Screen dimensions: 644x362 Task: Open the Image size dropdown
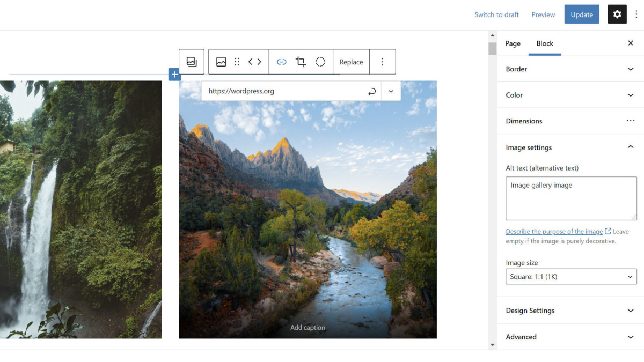[571, 277]
